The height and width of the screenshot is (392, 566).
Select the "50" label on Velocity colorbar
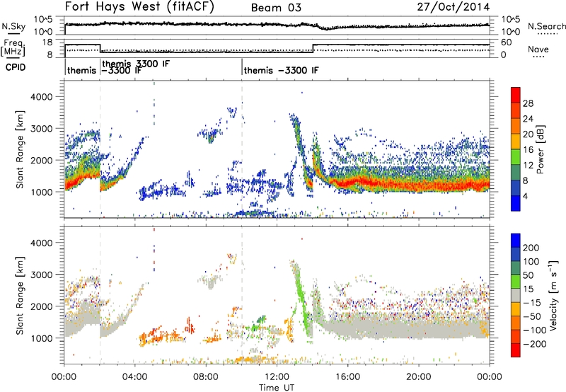coord(528,275)
